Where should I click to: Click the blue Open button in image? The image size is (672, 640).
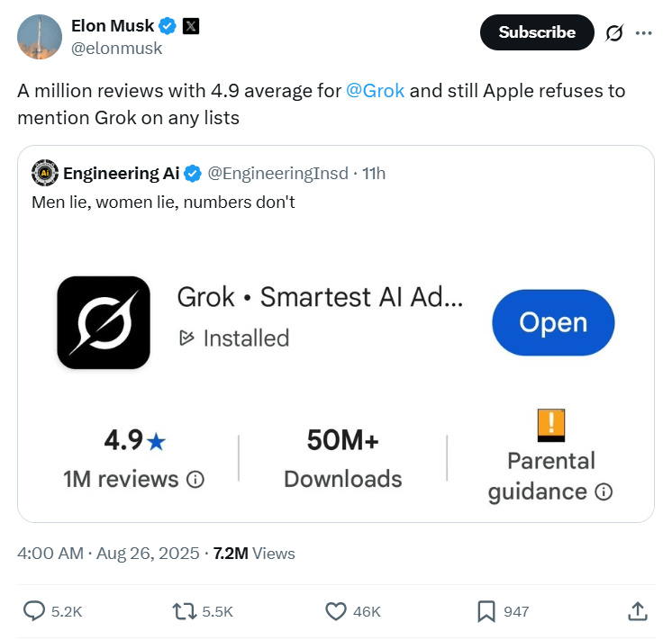(x=553, y=323)
